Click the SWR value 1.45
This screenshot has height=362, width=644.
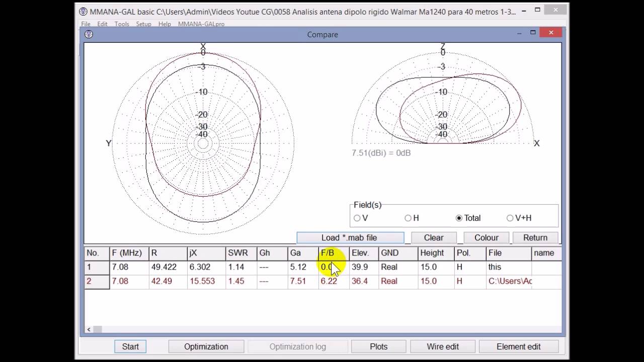[x=236, y=281]
